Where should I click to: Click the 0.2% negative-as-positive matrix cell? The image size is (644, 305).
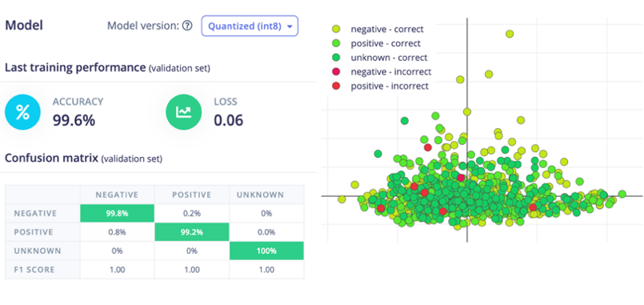click(x=192, y=213)
